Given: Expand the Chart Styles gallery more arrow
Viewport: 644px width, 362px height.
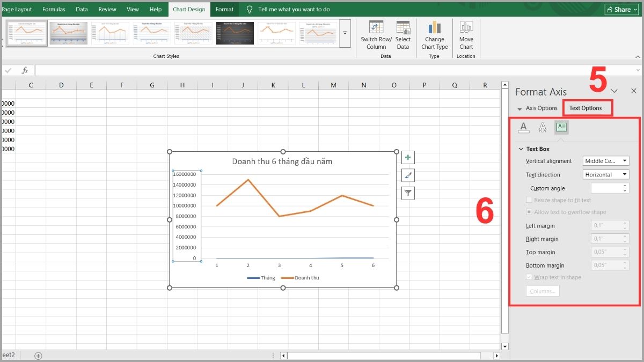Looking at the screenshot, I should 345,33.
